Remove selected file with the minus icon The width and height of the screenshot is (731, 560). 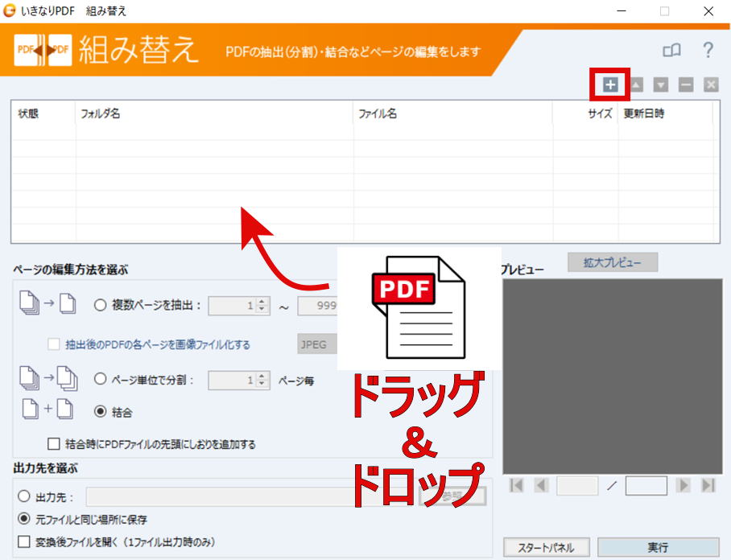686,84
